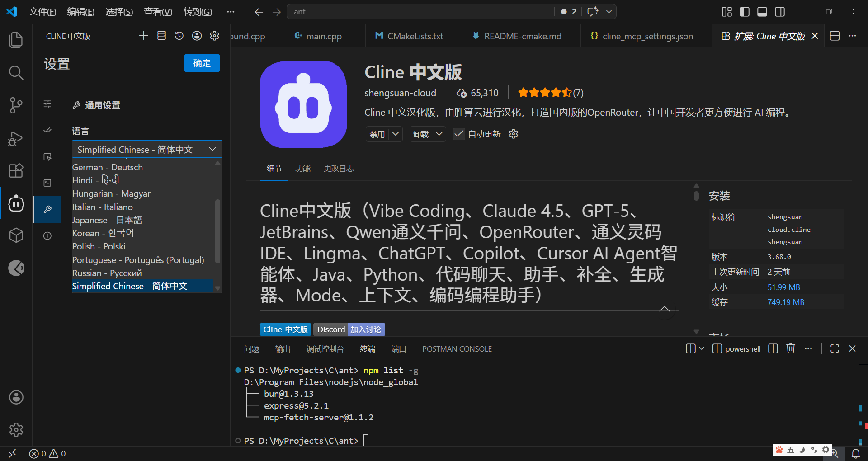868x461 pixels.
Task: Toggle bottom panel visibility in title bar
Action: [762, 12]
